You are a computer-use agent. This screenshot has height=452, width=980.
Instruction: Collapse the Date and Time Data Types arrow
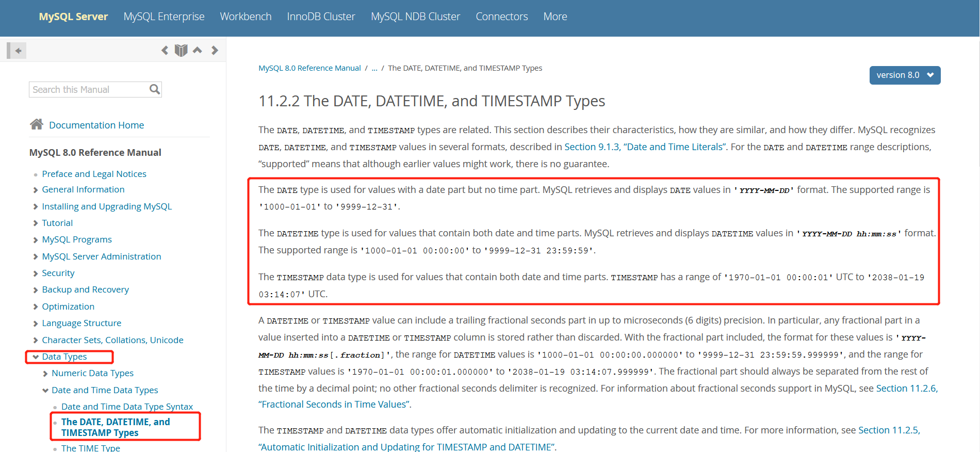point(45,390)
